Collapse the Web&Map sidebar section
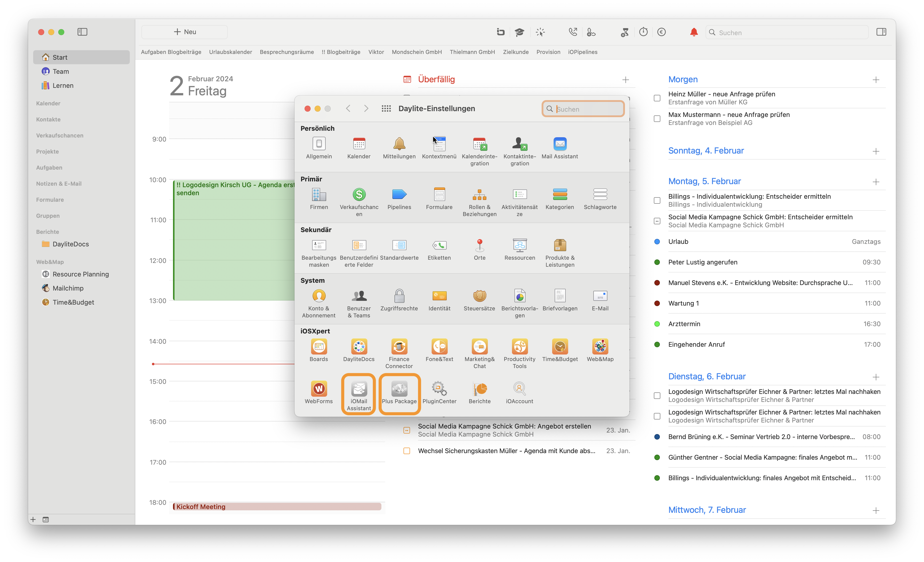The image size is (924, 562). tap(50, 262)
